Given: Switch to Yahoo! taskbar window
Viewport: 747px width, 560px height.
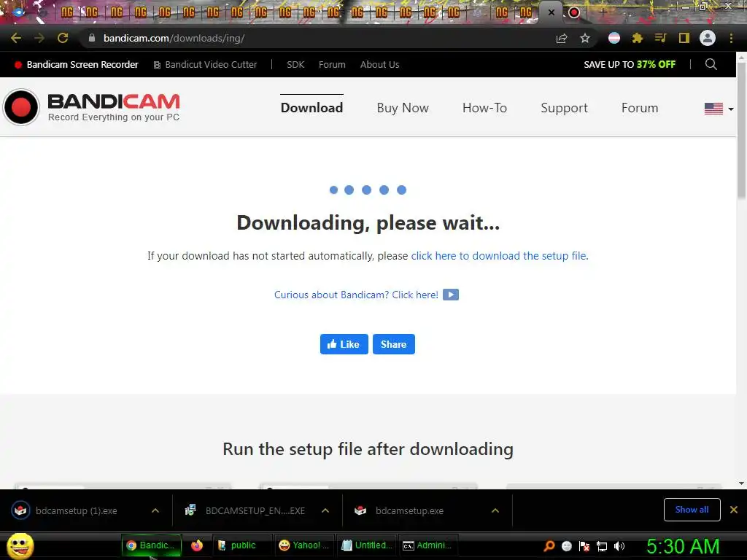Looking at the screenshot, I should pos(304,545).
